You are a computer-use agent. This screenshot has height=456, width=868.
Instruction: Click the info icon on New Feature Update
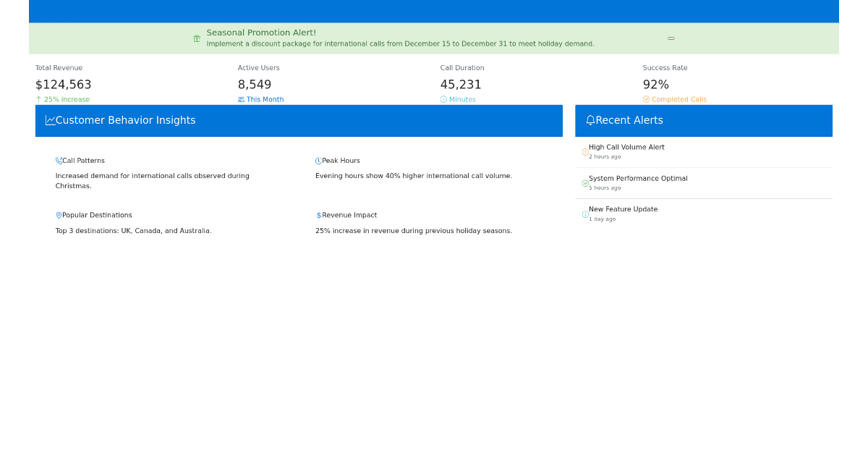pos(584,215)
